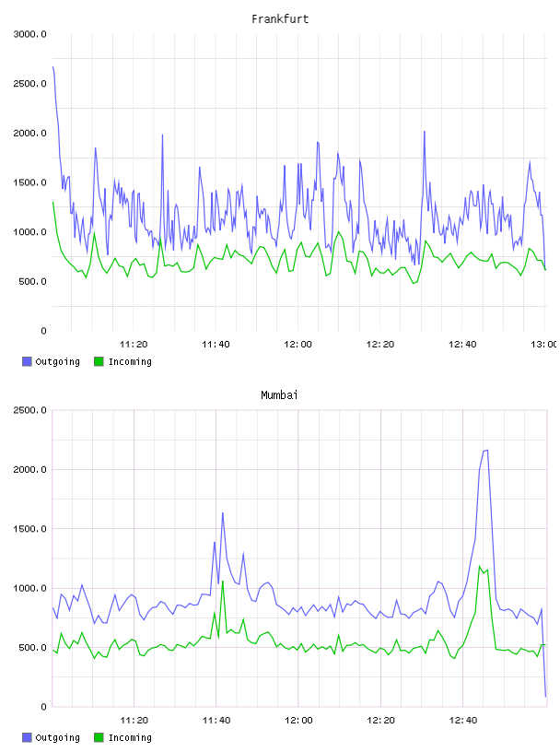Viewport: 560px width, 752px height.
Task: Click the Outgoing label under Frankfurt chart
Action: (x=58, y=361)
